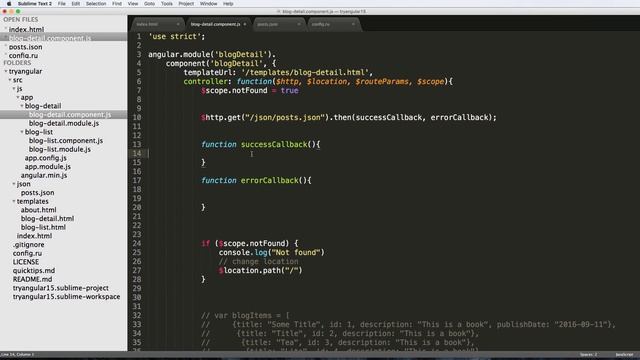Open blog-list.component.js in sidebar
640x360 pixels.
(66, 140)
